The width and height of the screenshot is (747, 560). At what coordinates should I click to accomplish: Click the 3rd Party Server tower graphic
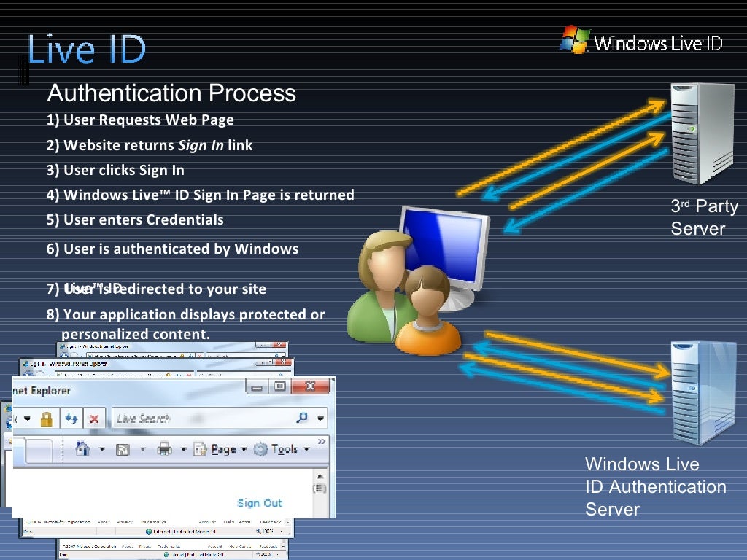(x=703, y=133)
